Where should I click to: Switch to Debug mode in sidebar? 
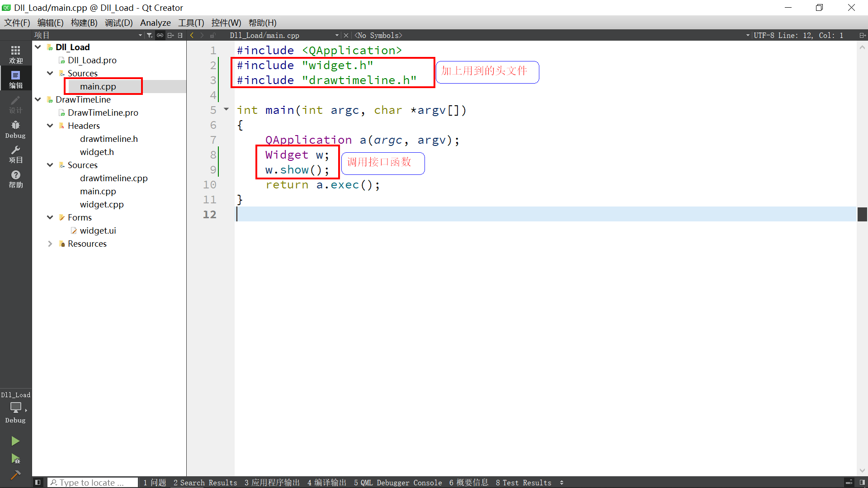coord(15,129)
